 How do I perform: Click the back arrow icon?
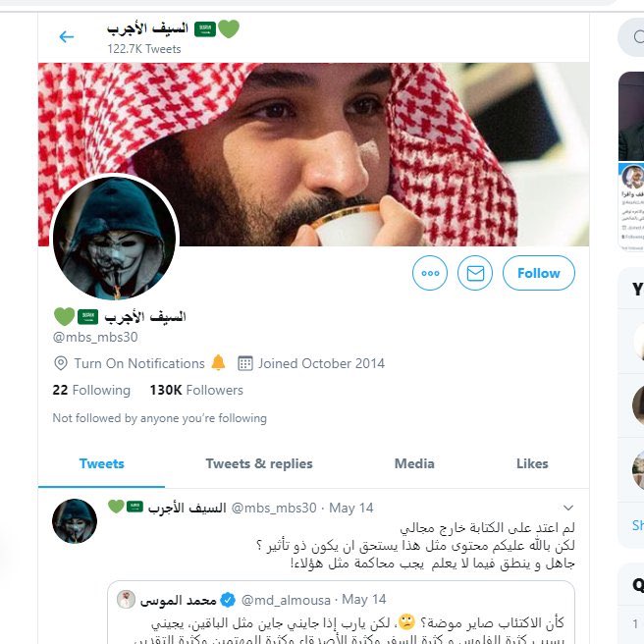click(67, 37)
